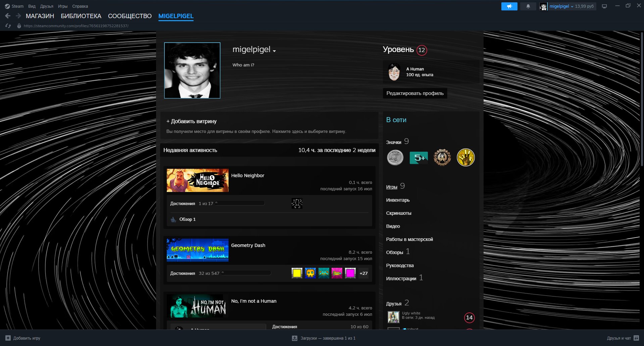Expand the migelpigel profile name dropdown
644x346 pixels.
(274, 51)
